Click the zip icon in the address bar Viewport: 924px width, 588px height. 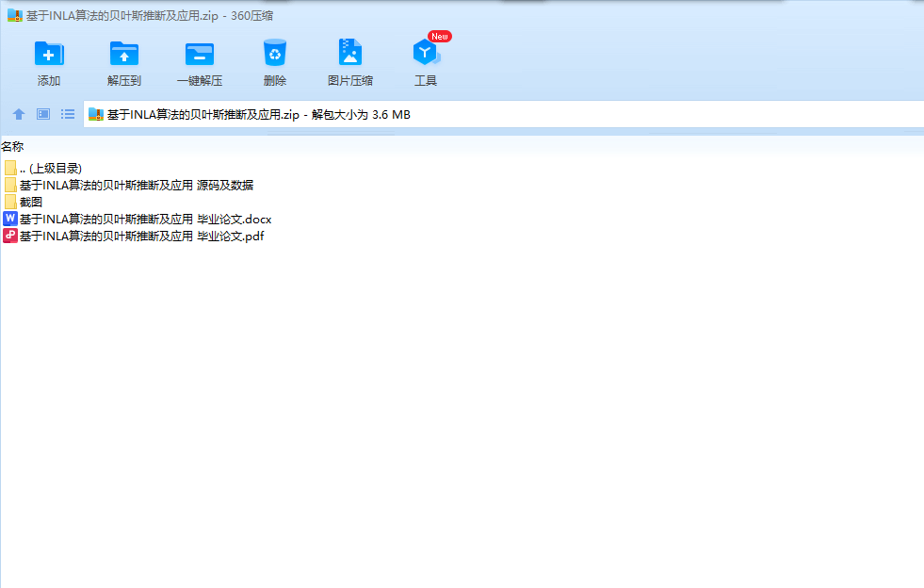(96, 114)
